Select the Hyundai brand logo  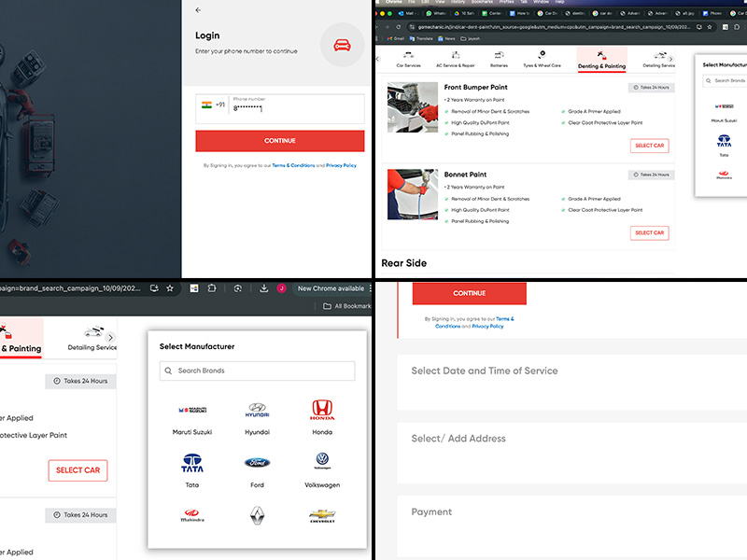257,411
